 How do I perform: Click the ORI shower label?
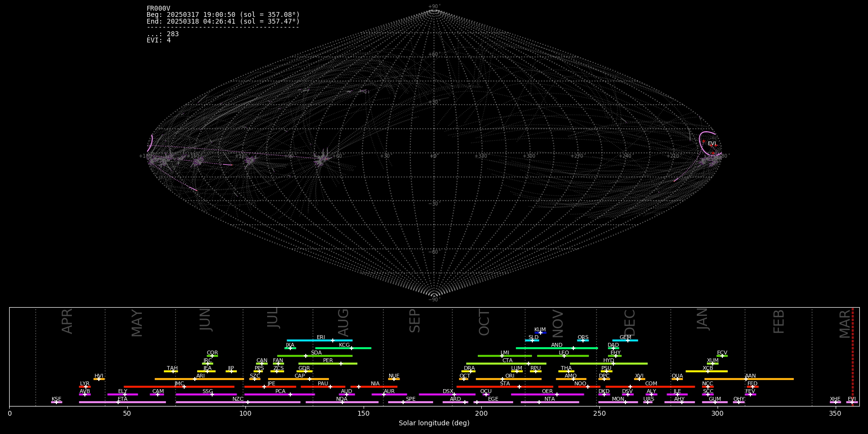click(510, 376)
